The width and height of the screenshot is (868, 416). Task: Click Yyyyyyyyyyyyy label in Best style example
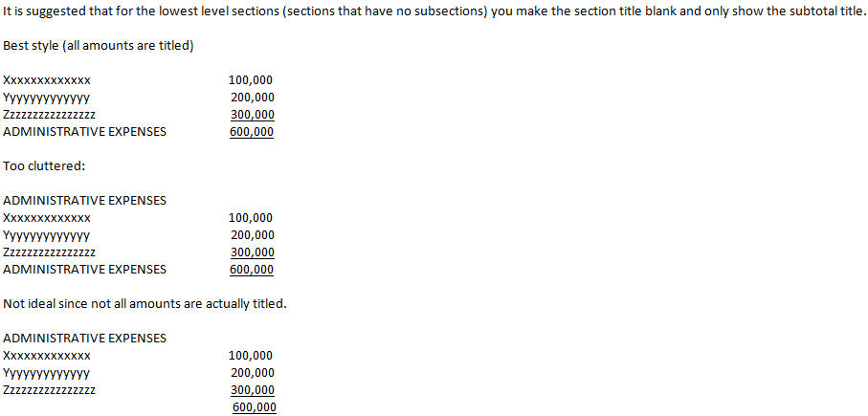[x=47, y=98]
